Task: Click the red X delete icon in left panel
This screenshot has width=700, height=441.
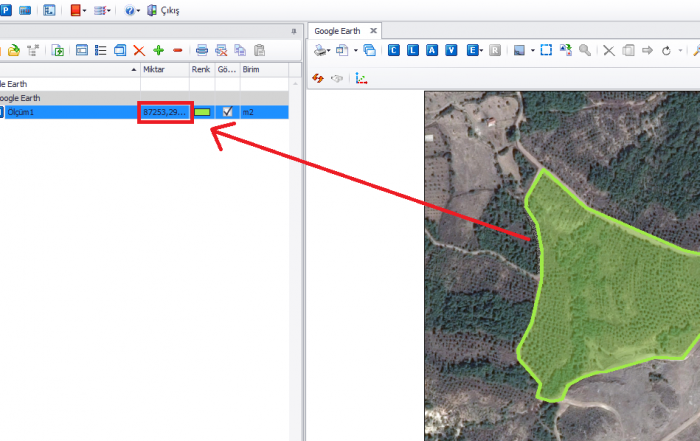Action: pyautogui.click(x=139, y=49)
